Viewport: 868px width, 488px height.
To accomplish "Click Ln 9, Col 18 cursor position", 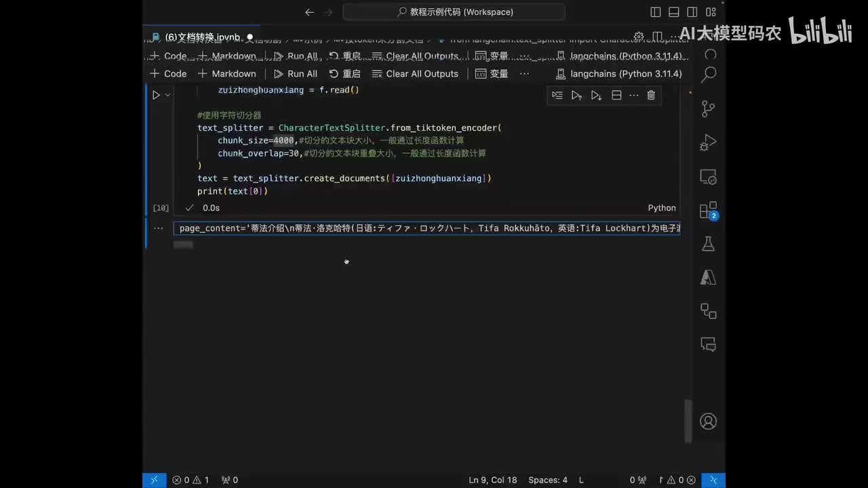I will pos(493,480).
